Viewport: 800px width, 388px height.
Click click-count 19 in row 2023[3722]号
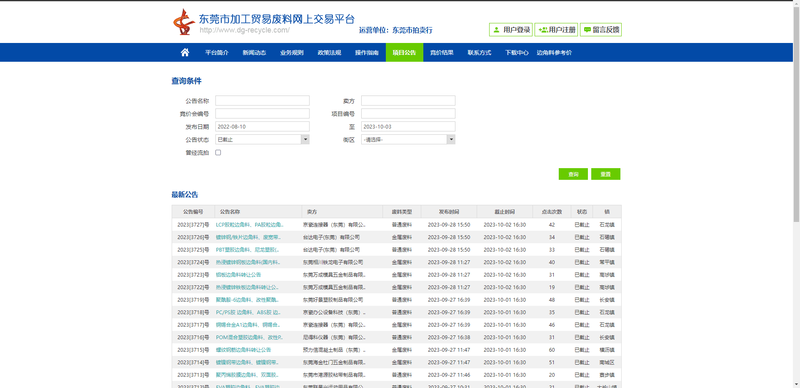point(552,287)
